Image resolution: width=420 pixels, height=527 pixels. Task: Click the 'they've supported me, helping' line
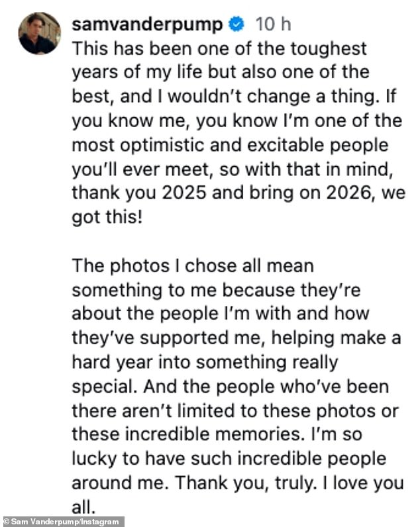[x=236, y=339]
